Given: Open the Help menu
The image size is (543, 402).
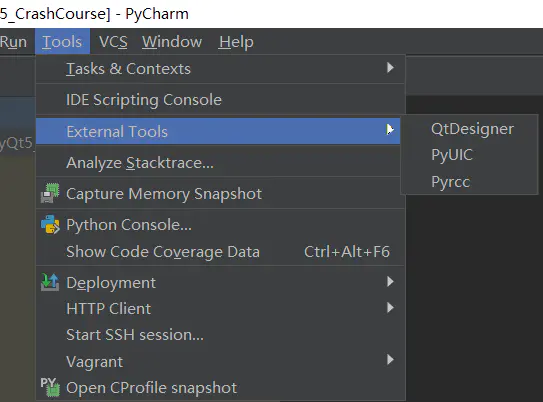Looking at the screenshot, I should click(x=236, y=42).
